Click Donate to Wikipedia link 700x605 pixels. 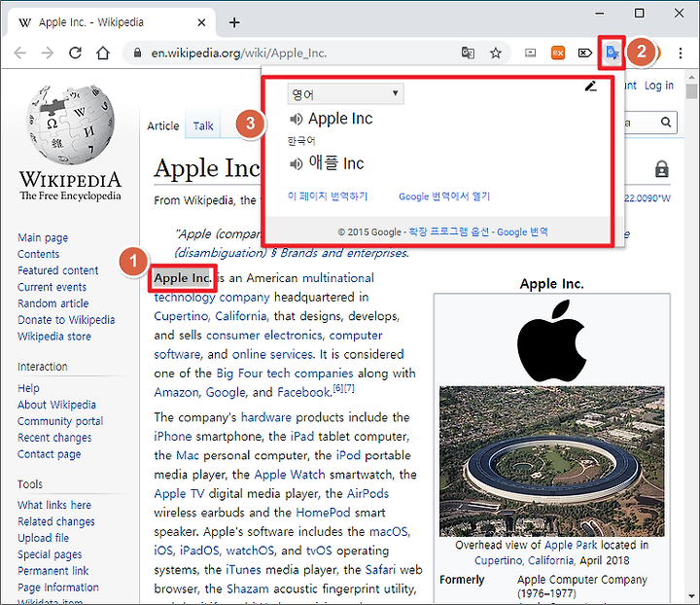coord(66,320)
